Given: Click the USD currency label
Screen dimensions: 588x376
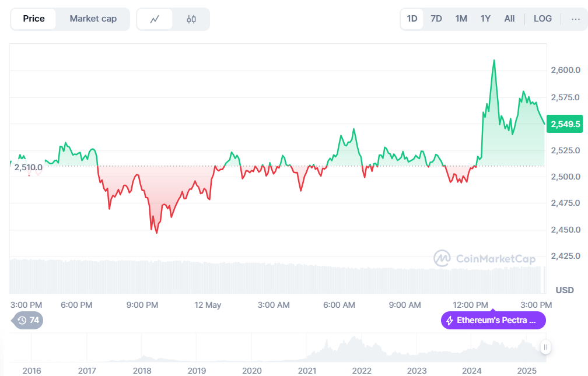Looking at the screenshot, I should click(565, 290).
